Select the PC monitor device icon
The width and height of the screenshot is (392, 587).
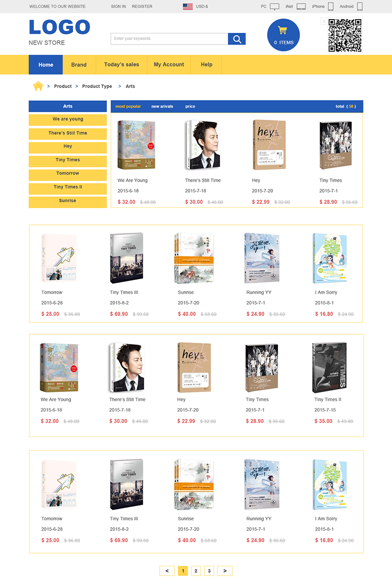click(274, 6)
